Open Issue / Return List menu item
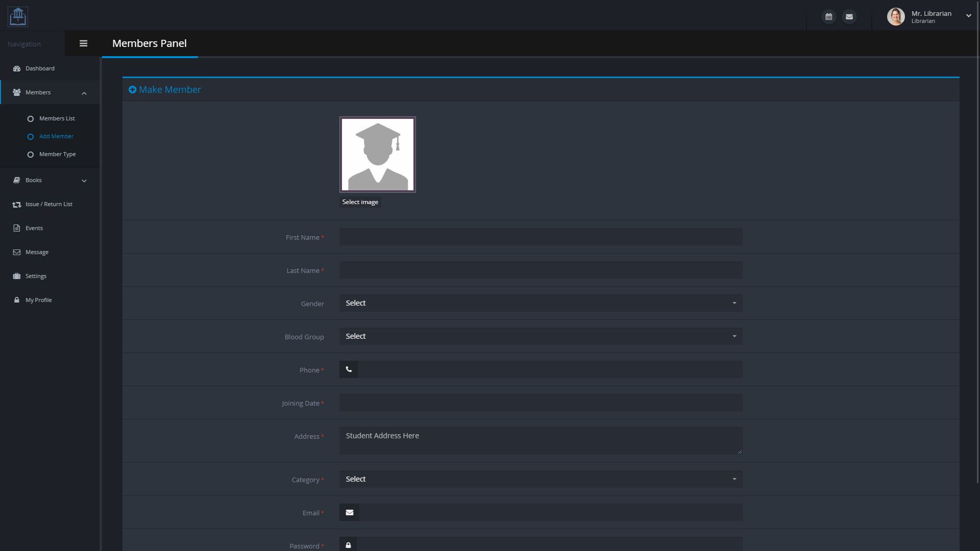The image size is (980, 551). tap(50, 204)
